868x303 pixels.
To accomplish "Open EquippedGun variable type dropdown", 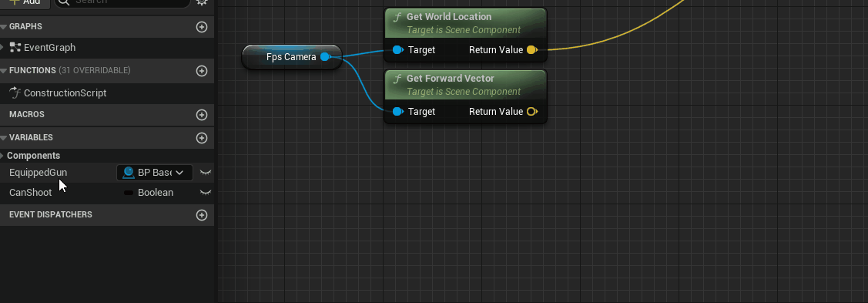I will pos(155,173).
